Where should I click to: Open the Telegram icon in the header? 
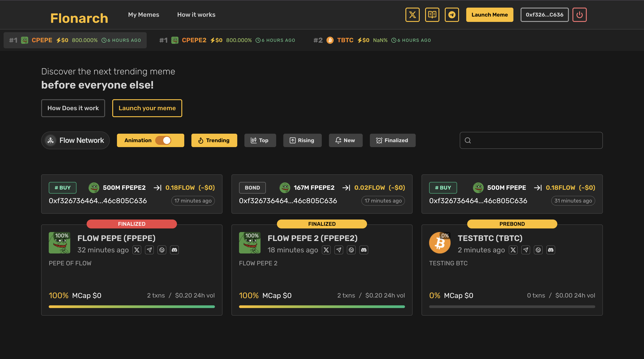point(452,15)
